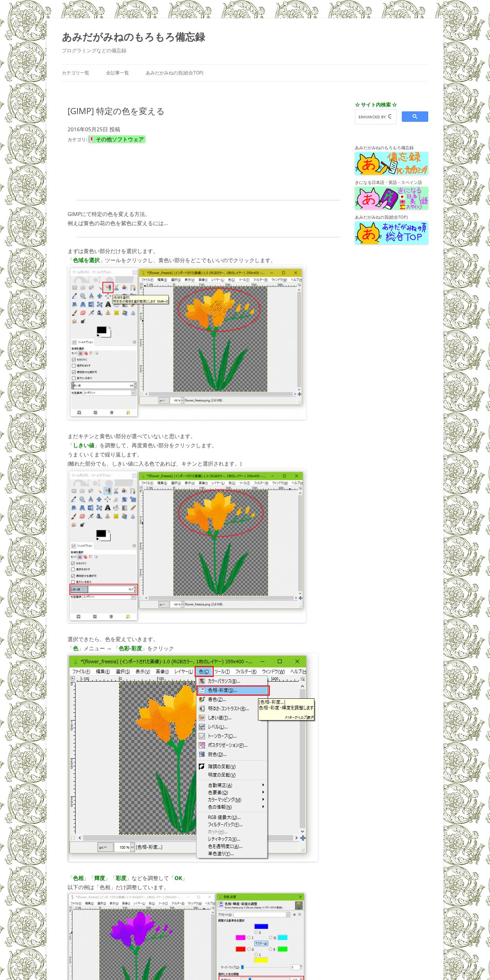The height and width of the screenshot is (980, 490).
Task: Open the プリセット dropdown in hue-saturation dialog
Action: click(262, 915)
